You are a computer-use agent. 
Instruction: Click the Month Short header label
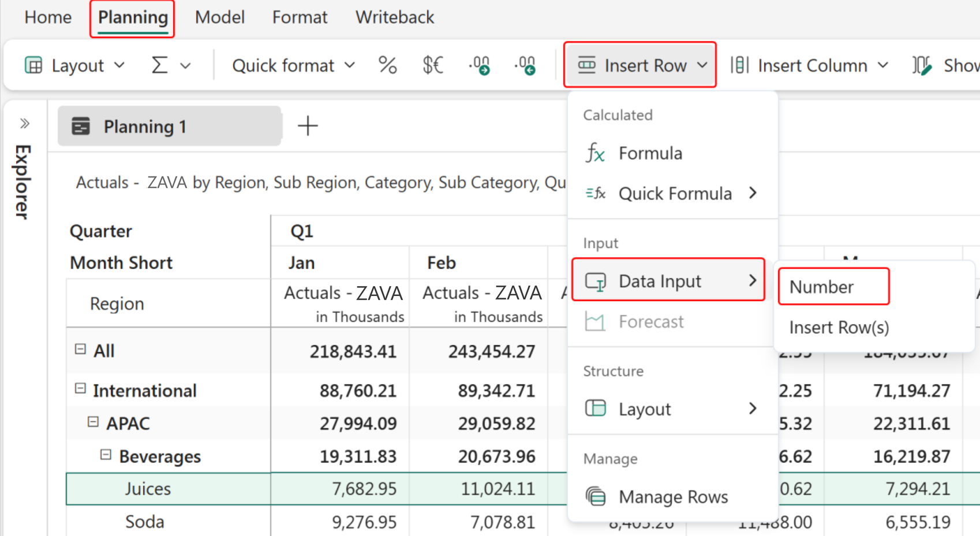click(121, 263)
